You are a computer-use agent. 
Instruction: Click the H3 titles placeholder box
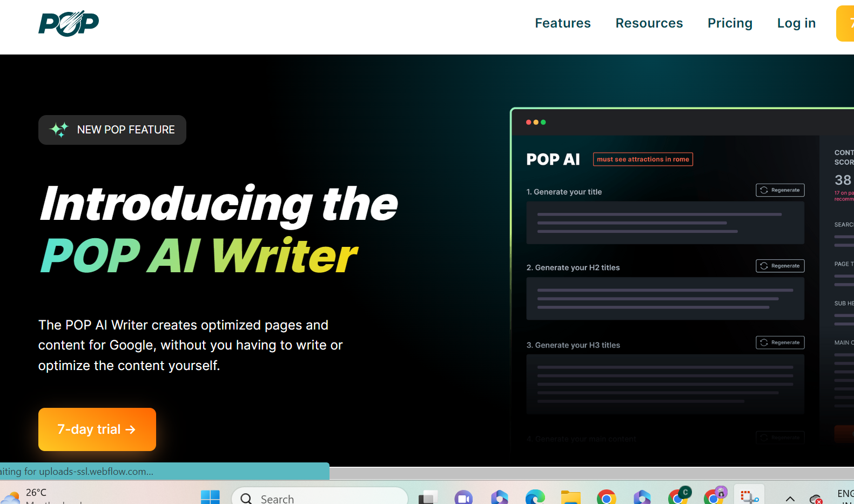coord(665,384)
